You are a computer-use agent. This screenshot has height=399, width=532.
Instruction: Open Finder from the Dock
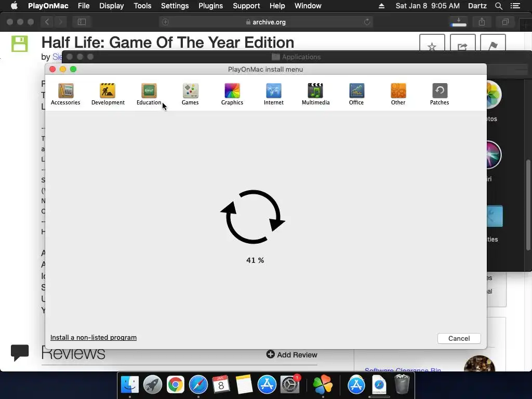(x=129, y=385)
